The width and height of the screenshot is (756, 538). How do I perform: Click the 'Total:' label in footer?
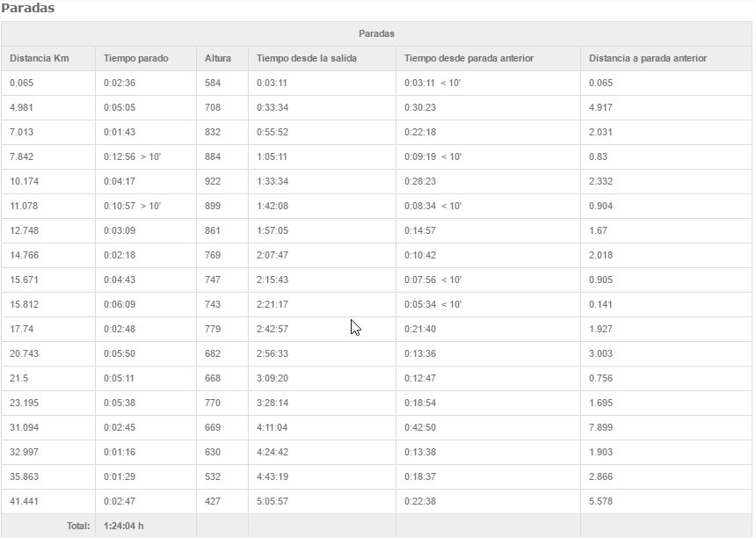78,526
